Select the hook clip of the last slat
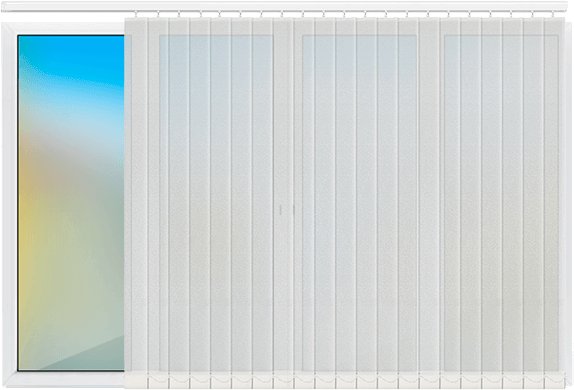The image size is (574, 390). pyautogui.click(x=553, y=14)
